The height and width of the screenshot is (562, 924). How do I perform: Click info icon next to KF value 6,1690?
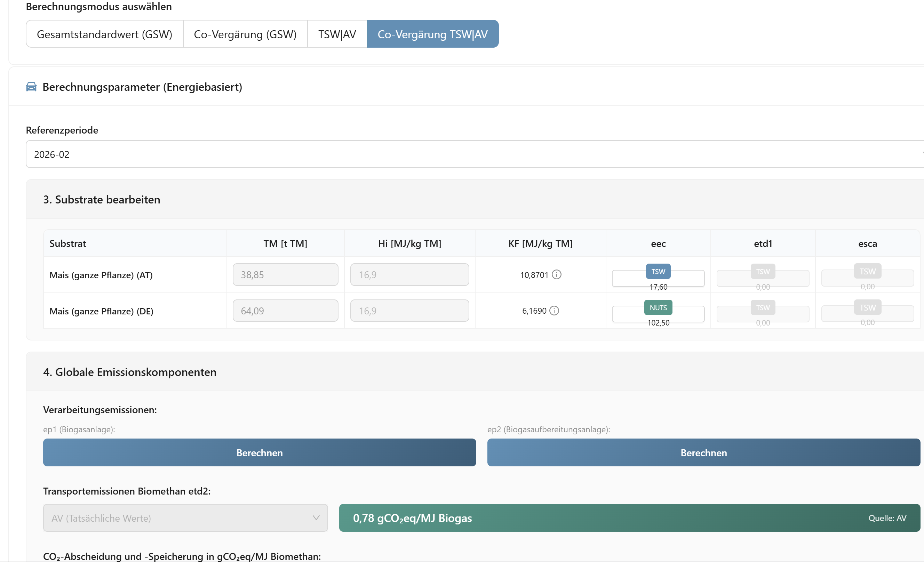[x=554, y=311]
